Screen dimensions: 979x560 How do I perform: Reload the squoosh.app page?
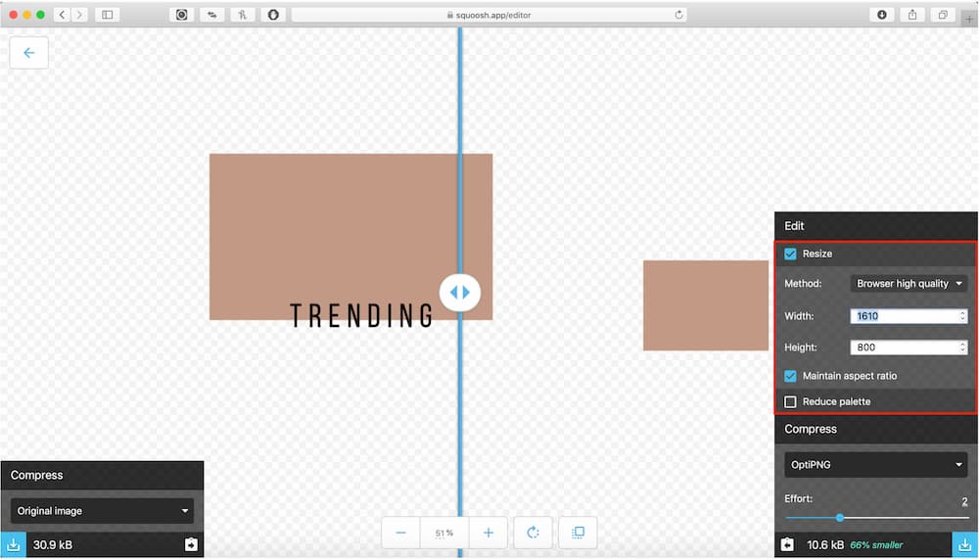[x=678, y=15]
